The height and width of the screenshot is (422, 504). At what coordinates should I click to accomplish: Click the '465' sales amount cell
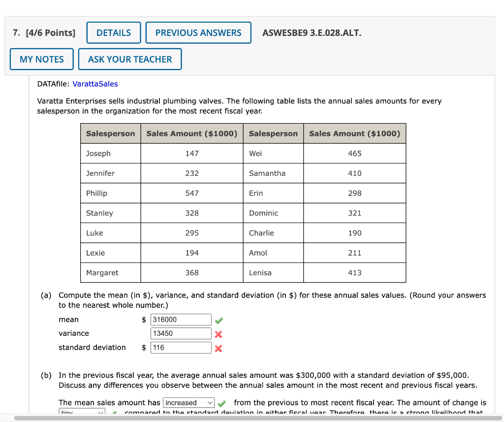(x=355, y=154)
